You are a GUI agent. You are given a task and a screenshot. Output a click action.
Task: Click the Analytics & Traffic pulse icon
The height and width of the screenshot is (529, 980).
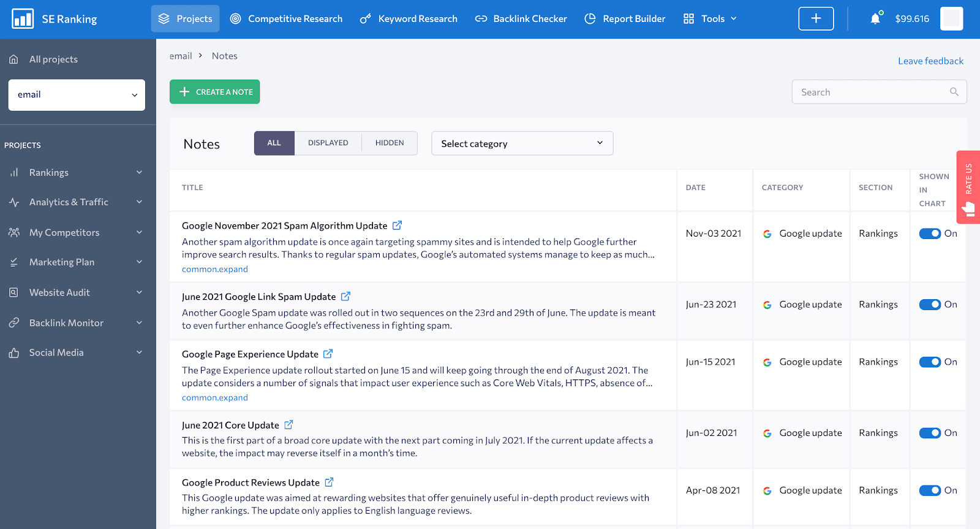[x=13, y=202]
